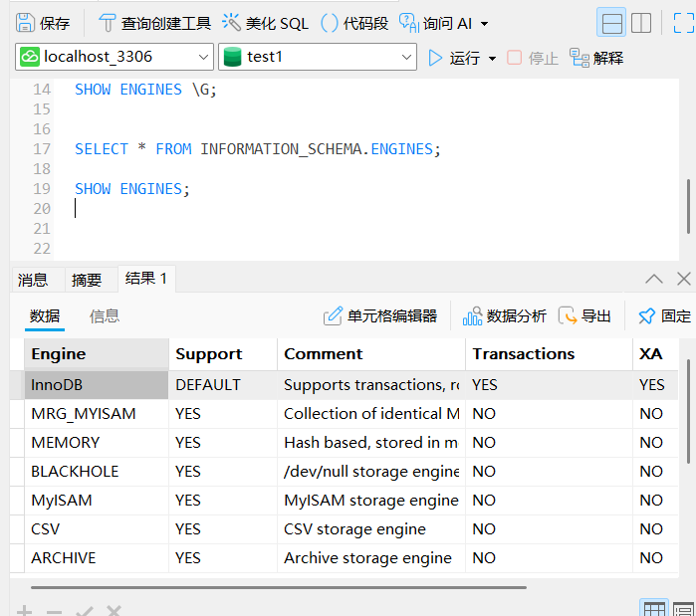Screen dimensions: 696x616
Task: Click the Export (导出) icon
Action: [568, 316]
